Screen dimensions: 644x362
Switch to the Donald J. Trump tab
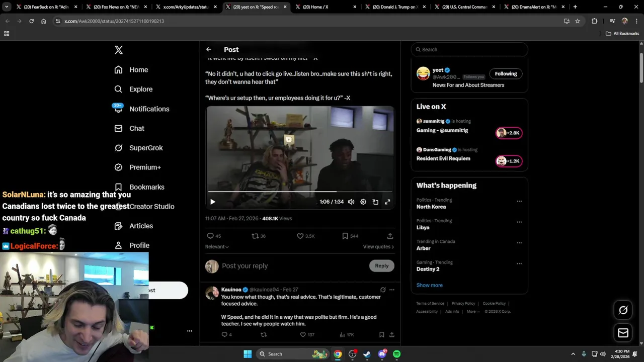click(395, 7)
